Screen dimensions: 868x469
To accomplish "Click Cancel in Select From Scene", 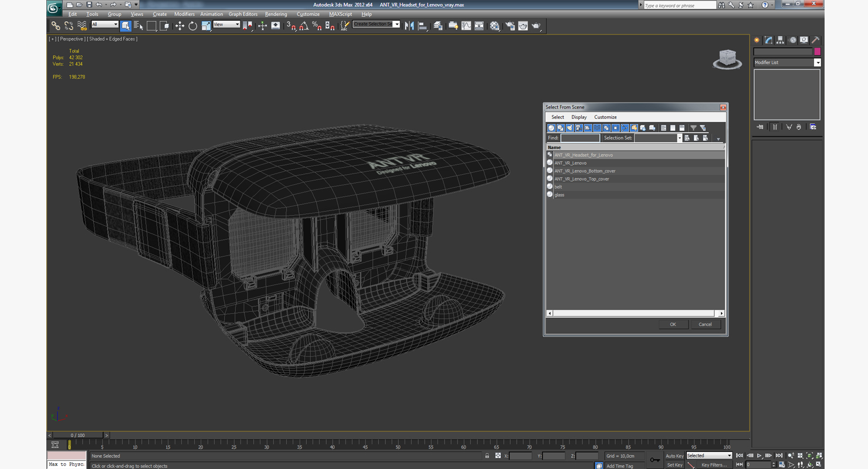I will point(705,324).
